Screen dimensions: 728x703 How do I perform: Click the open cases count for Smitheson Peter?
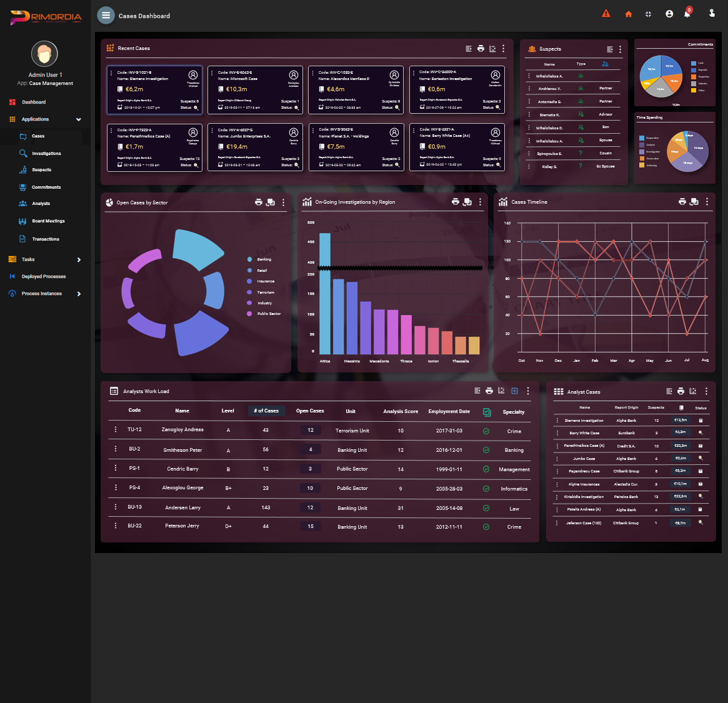[x=311, y=450]
